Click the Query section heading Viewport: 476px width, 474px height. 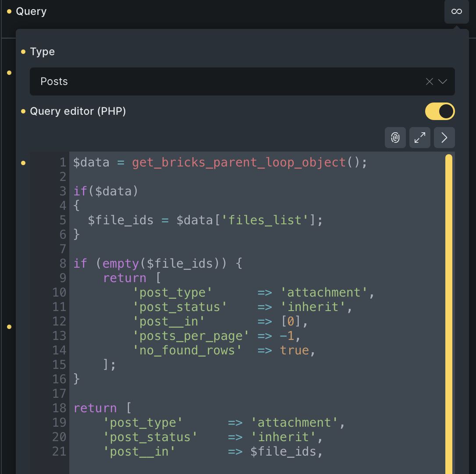click(31, 11)
